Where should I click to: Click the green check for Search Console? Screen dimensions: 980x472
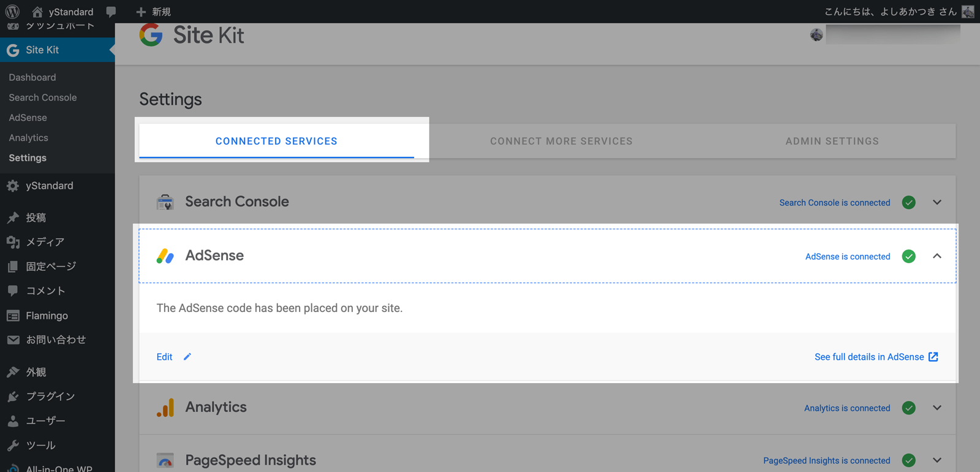[x=909, y=202]
